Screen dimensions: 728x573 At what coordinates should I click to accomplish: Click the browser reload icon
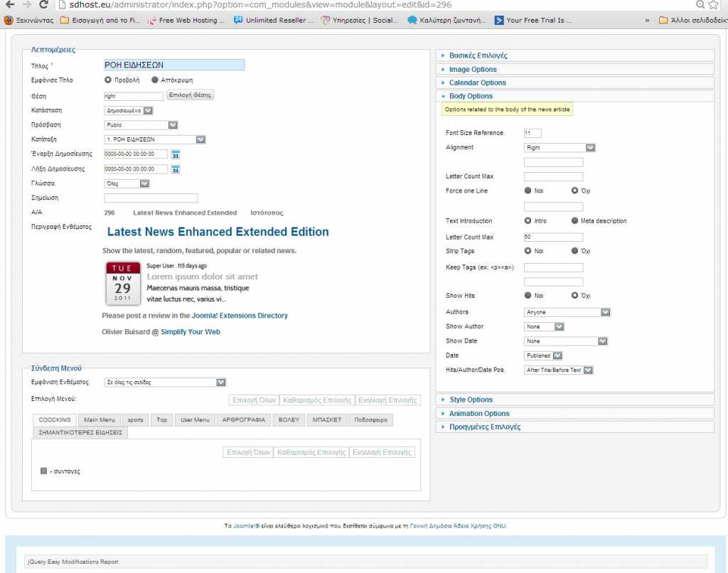[x=44, y=4]
